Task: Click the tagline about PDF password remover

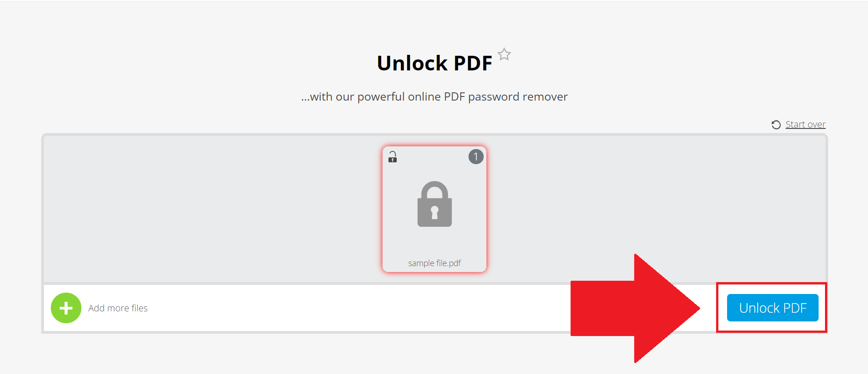Action: (434, 96)
